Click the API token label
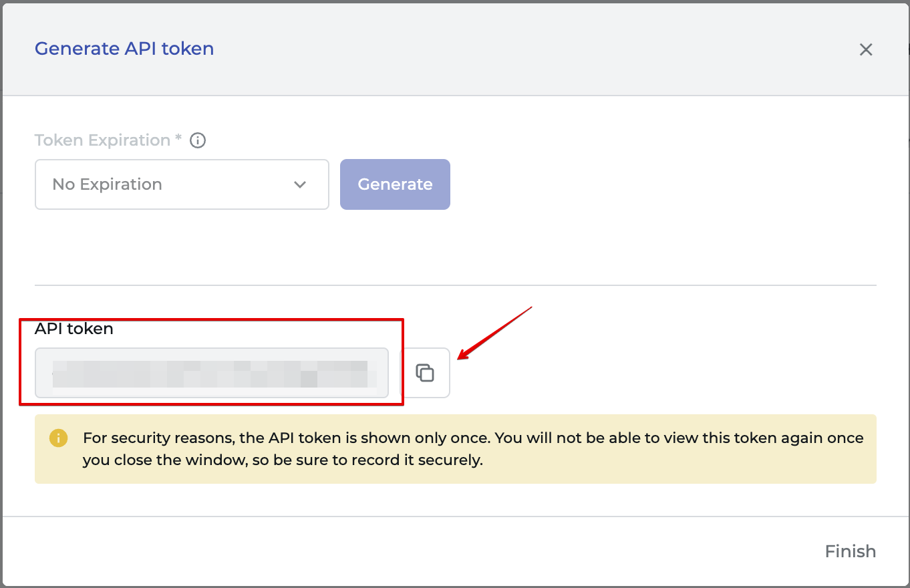The width and height of the screenshot is (910, 588). click(x=74, y=329)
